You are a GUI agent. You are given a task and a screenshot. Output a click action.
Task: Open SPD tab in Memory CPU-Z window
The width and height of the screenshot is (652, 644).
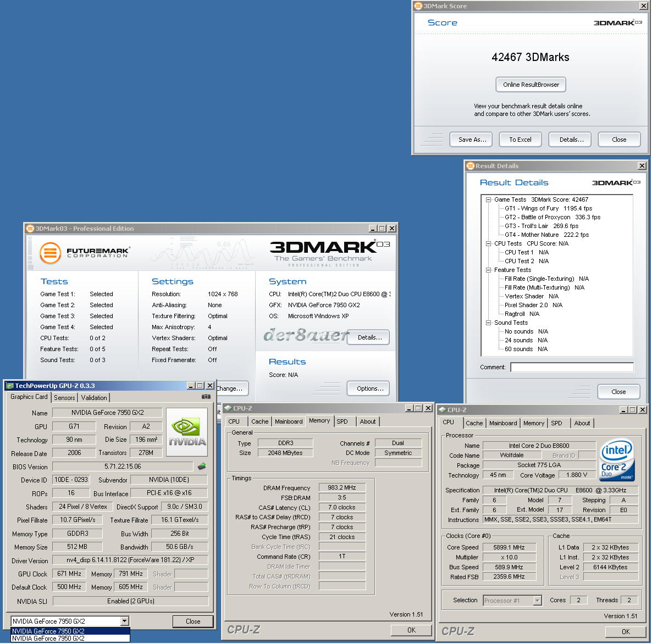pyautogui.click(x=342, y=421)
